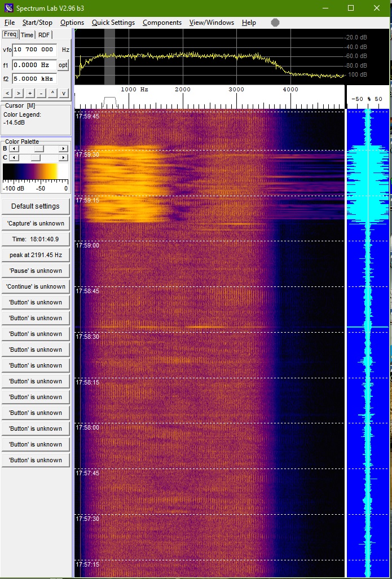Click the peak at 2191.45 Hz button
Image resolution: width=392 pixels, height=579 pixels.
click(x=36, y=255)
